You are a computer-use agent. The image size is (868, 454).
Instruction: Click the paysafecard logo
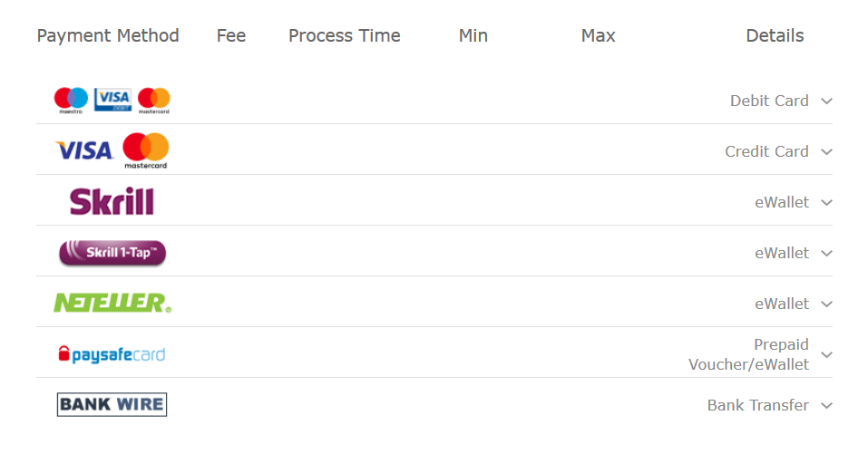(112, 354)
